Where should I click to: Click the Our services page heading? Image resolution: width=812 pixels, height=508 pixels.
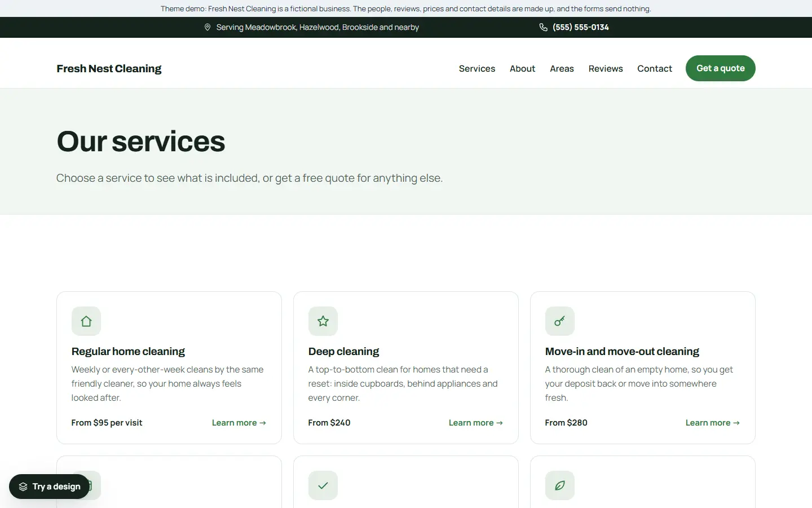click(141, 141)
